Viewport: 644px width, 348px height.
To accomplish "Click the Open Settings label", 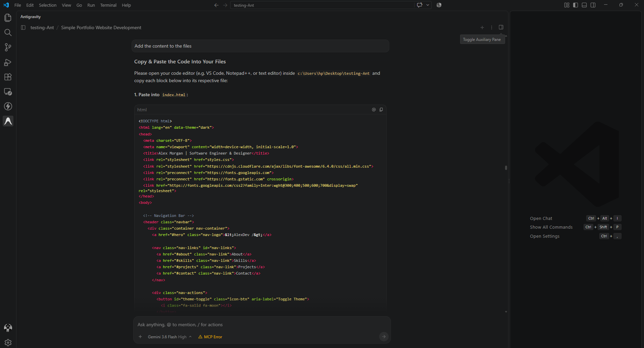I will (x=545, y=236).
